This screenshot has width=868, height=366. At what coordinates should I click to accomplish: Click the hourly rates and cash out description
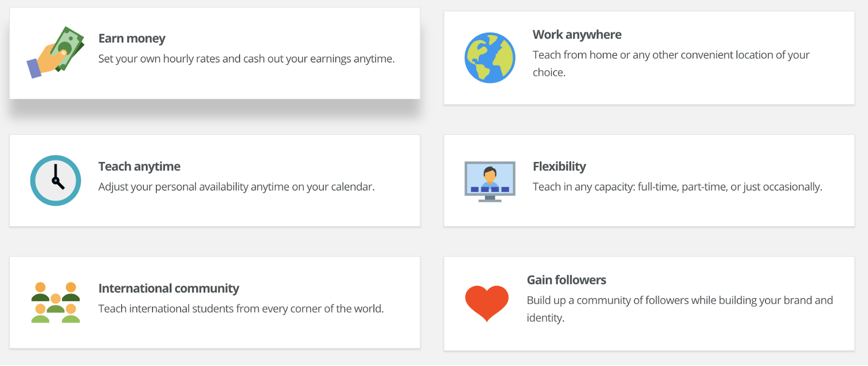coord(247,59)
